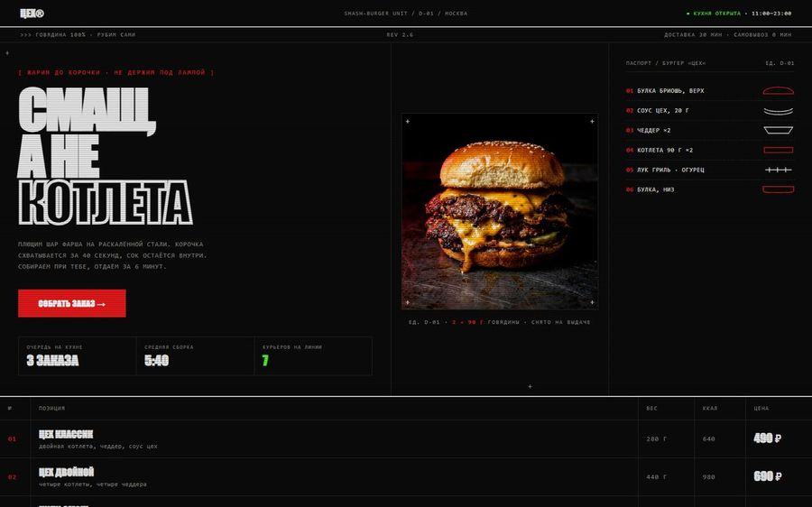
Task: Select the 04 КОТЛЕТА 90 Г ×2 row
Action: pos(710,150)
